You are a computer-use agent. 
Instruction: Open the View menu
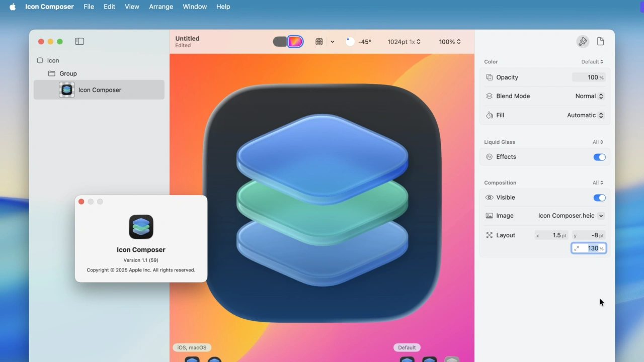132,7
